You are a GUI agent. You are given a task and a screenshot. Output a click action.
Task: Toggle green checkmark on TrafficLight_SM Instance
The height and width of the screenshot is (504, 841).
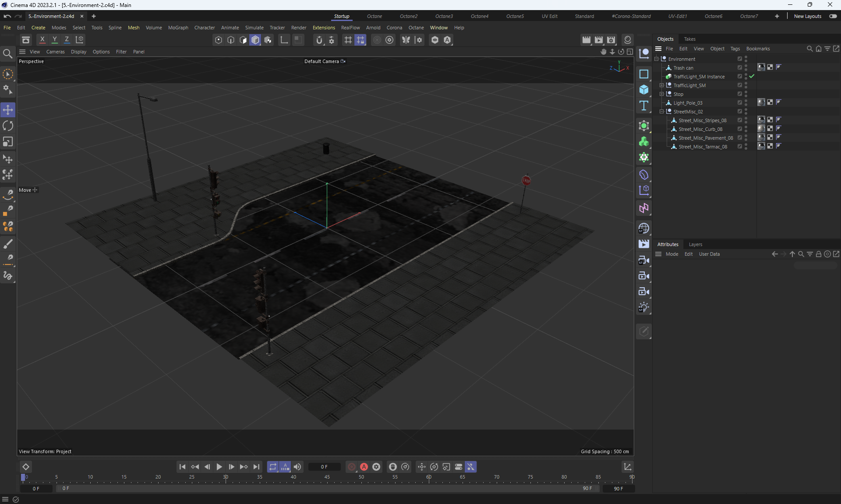click(752, 76)
